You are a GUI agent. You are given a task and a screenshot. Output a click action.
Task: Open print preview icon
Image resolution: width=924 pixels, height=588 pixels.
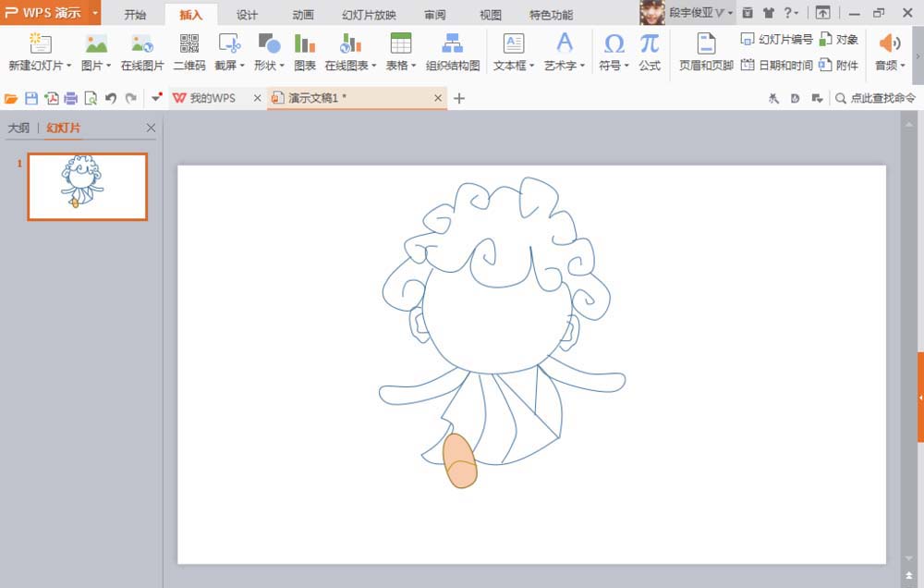tap(91, 99)
